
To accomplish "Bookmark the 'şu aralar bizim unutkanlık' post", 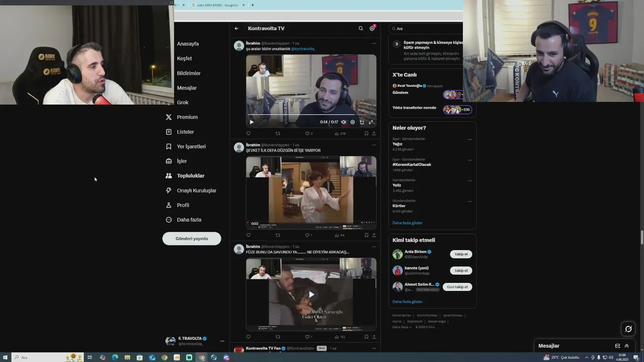I will coord(366,133).
